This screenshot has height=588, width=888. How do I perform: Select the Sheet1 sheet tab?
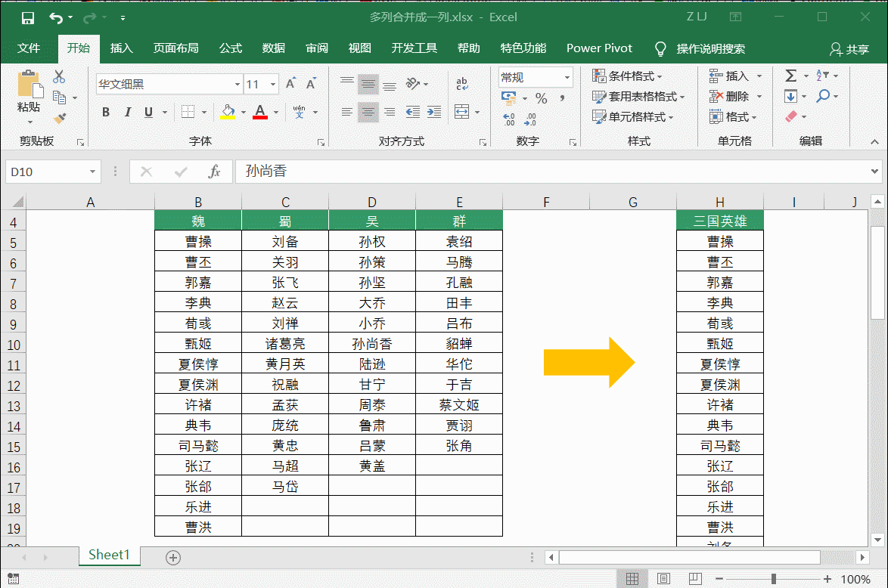click(x=110, y=556)
